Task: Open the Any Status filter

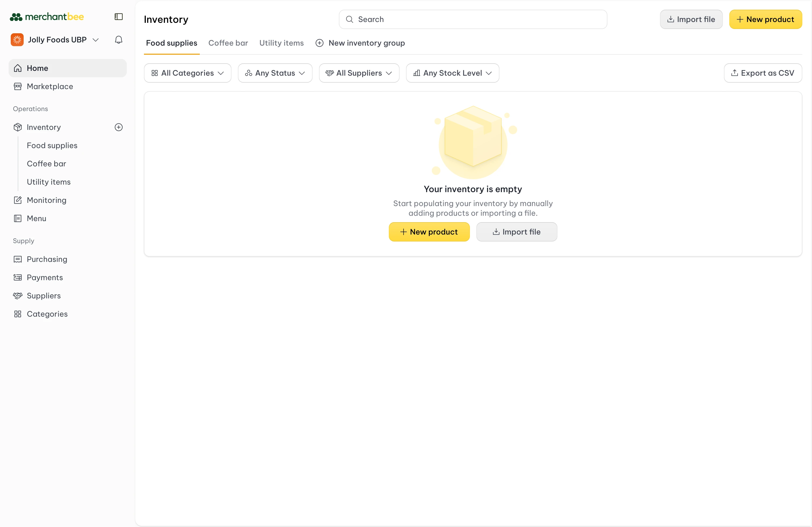Action: [x=275, y=73]
